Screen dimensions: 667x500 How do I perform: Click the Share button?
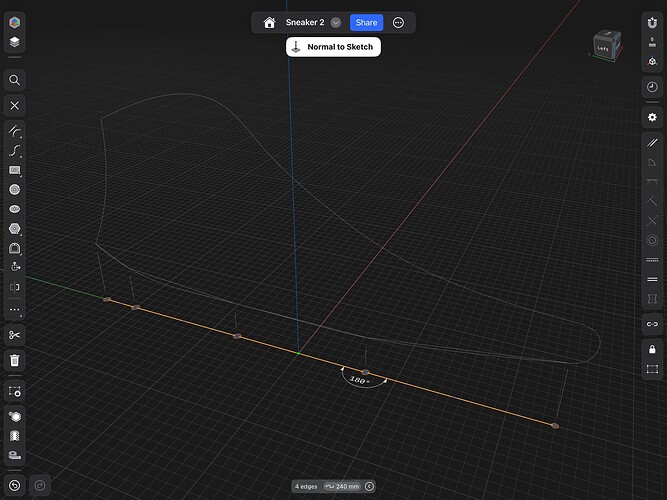tap(366, 23)
